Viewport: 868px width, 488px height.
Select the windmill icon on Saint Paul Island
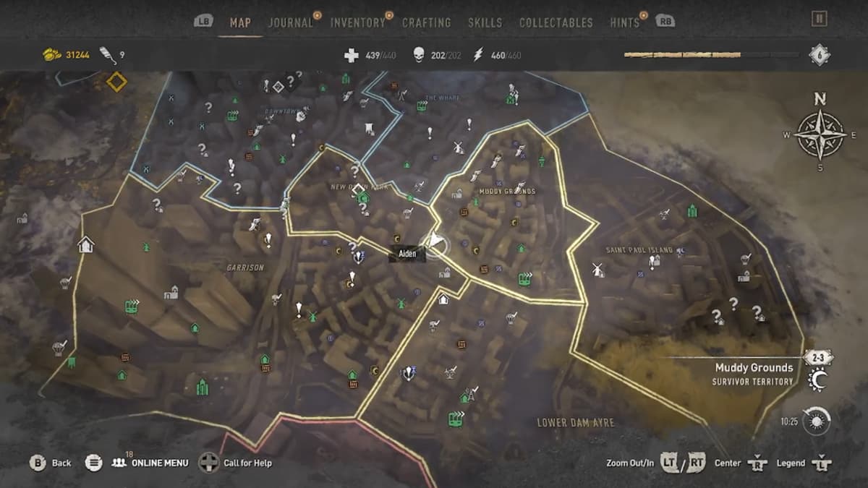[x=597, y=269]
